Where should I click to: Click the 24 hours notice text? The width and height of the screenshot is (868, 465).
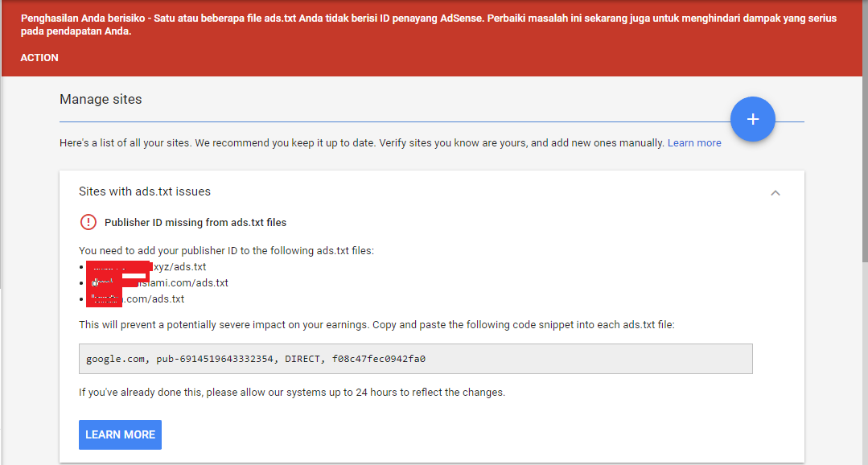(x=291, y=393)
